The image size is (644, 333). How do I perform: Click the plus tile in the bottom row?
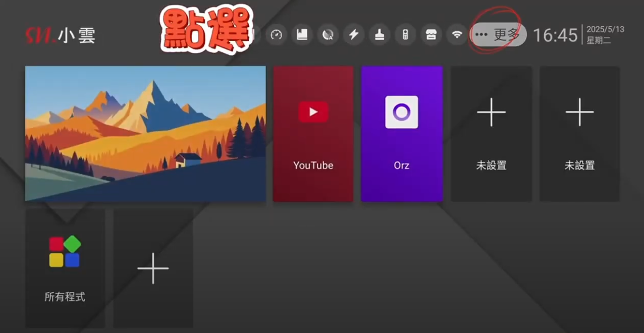coord(153,268)
